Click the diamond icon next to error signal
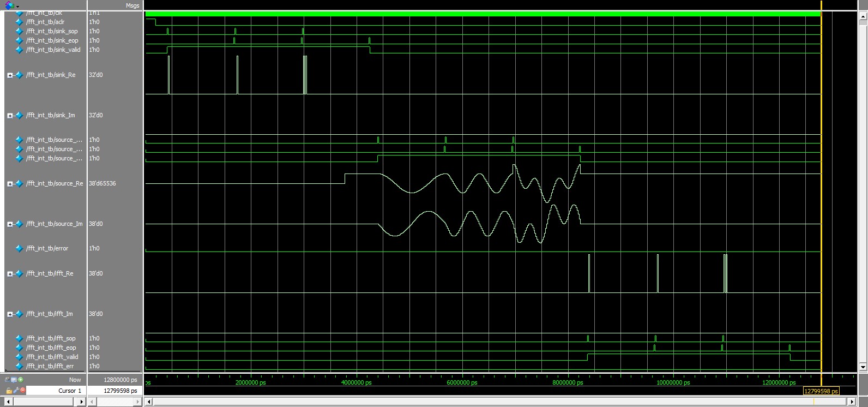The image size is (868, 407). pos(20,248)
